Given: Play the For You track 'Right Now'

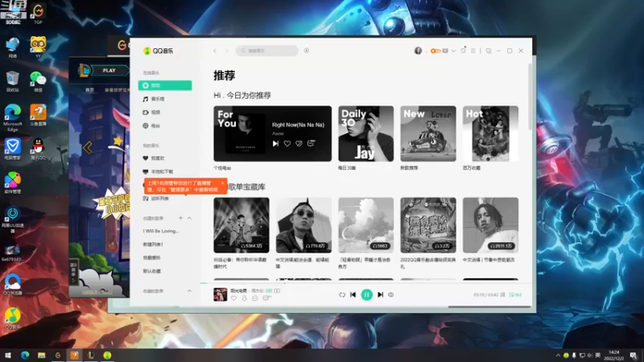Looking at the screenshot, I should tap(275, 143).
